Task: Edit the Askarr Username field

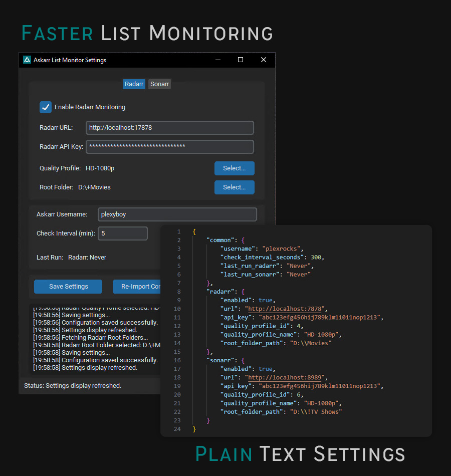Action: point(177,214)
